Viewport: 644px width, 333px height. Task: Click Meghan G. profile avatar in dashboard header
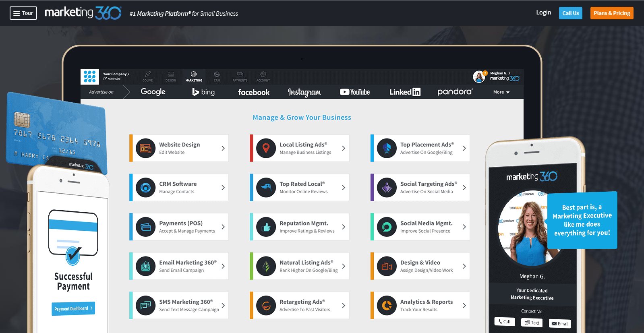coord(479,77)
